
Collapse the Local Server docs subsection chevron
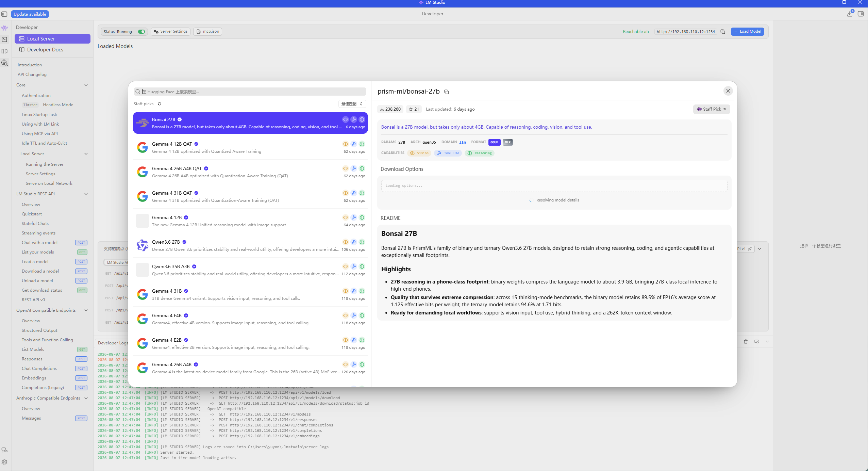[86, 154]
